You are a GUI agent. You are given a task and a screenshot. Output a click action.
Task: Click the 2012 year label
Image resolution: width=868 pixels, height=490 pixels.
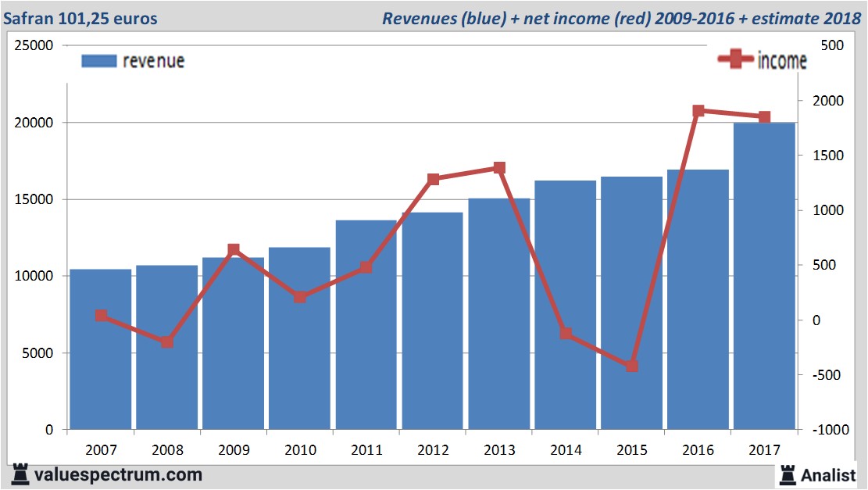433,449
